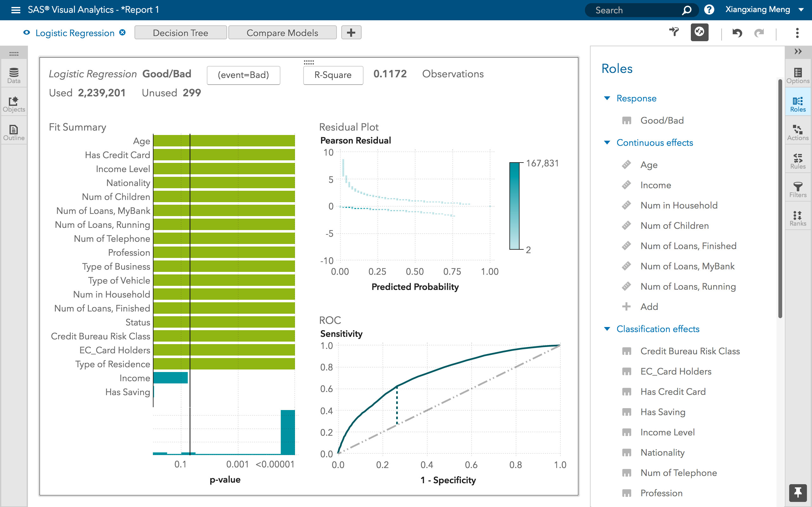Image resolution: width=812 pixels, height=507 pixels.
Task: Click the frequency color gradient legend
Action: [x=515, y=206]
